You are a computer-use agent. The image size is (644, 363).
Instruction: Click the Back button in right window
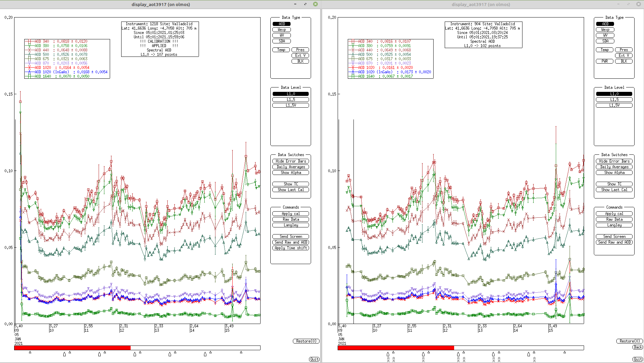click(638, 347)
